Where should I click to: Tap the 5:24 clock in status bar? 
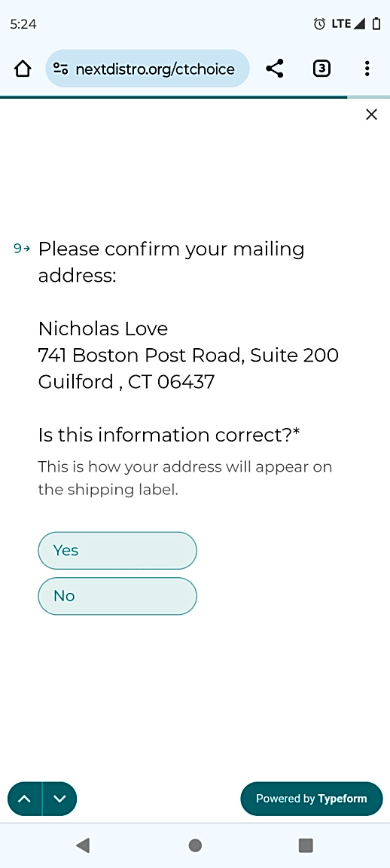pyautogui.click(x=23, y=24)
